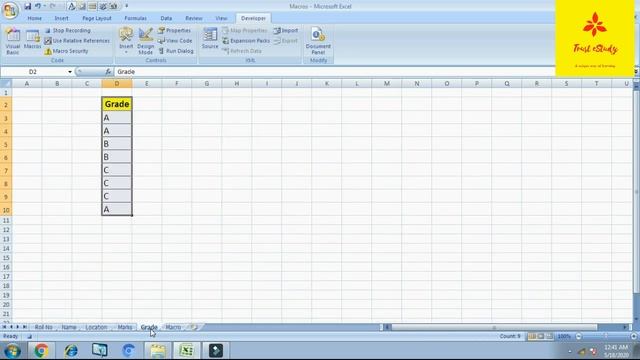Open the Review ribbon tab
Image resolution: width=640 pixels, height=360 pixels.
(193, 18)
